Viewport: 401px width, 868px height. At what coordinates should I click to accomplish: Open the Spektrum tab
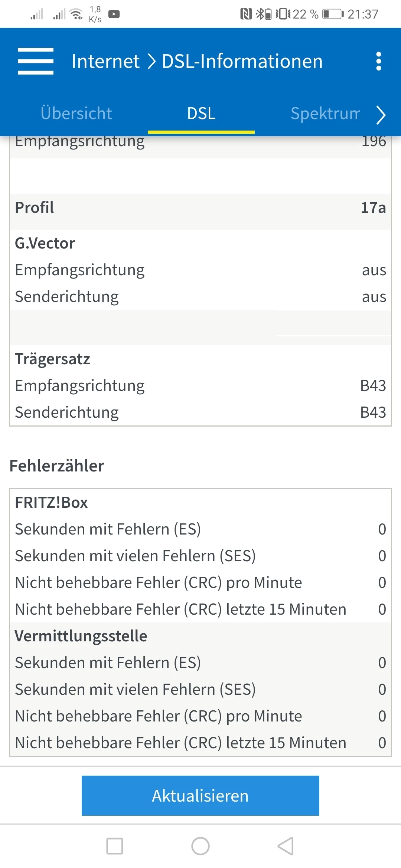click(x=325, y=114)
